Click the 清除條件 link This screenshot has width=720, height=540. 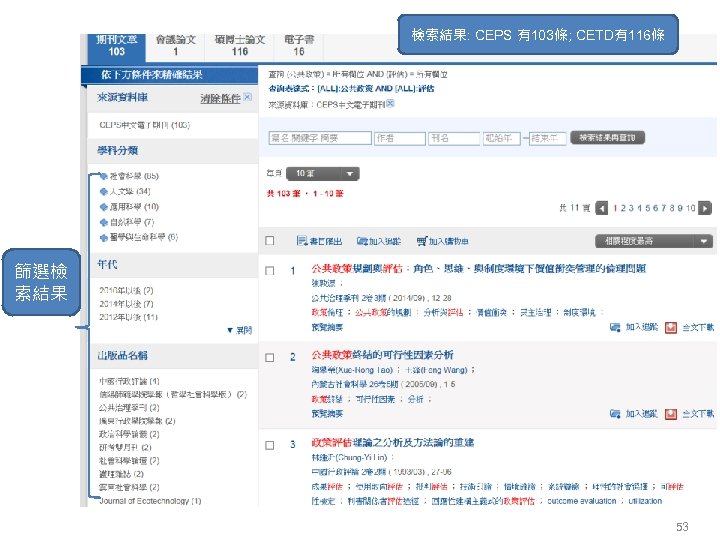pos(220,98)
